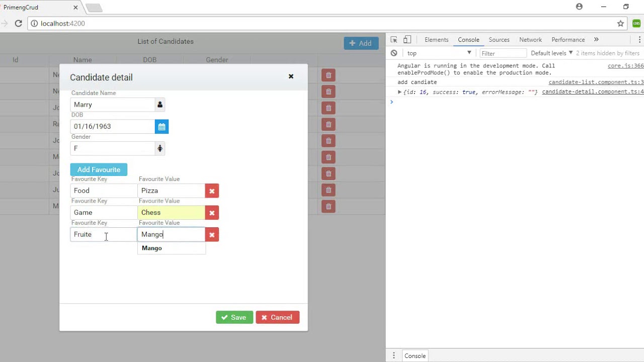Open the Chrome profile icon

(x=579, y=7)
